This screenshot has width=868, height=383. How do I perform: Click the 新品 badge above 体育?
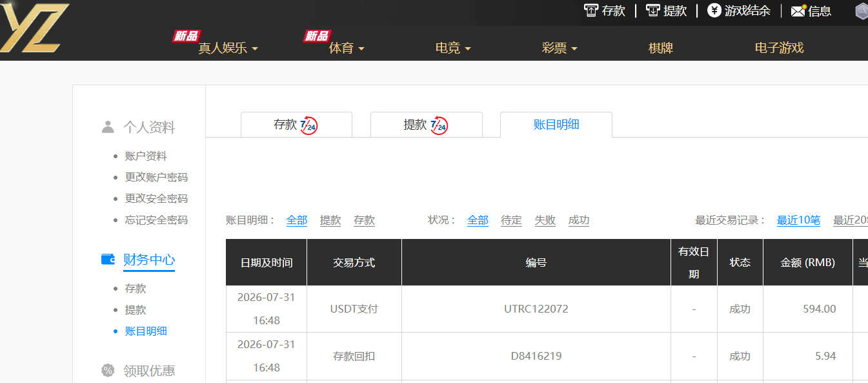pyautogui.click(x=317, y=36)
